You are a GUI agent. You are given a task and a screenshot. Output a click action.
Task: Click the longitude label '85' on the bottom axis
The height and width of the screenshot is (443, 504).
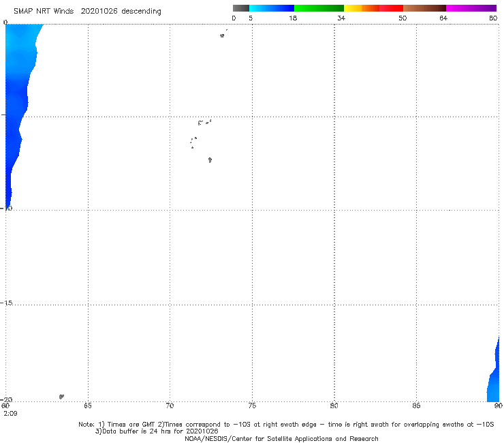416,406
